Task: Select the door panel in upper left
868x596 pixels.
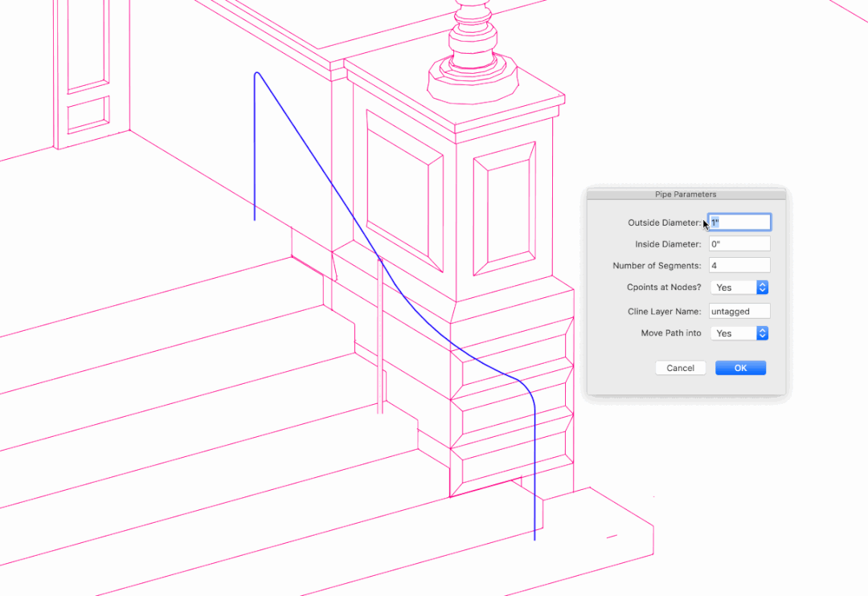Action: tap(87, 44)
